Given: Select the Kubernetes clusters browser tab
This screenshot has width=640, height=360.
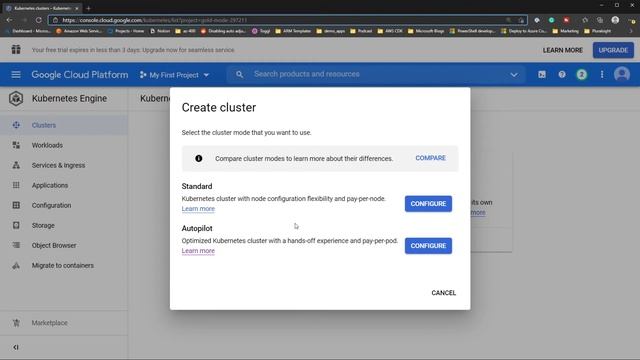Looking at the screenshot, I should (42, 8).
